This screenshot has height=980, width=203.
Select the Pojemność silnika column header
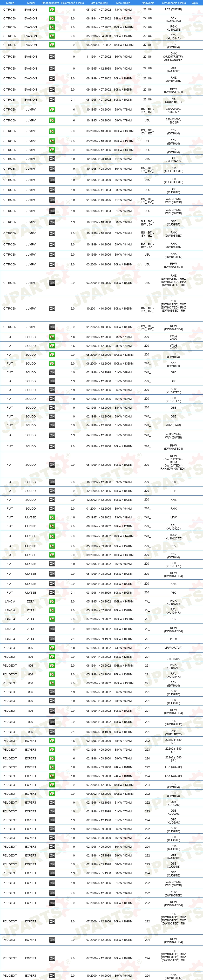72,3
